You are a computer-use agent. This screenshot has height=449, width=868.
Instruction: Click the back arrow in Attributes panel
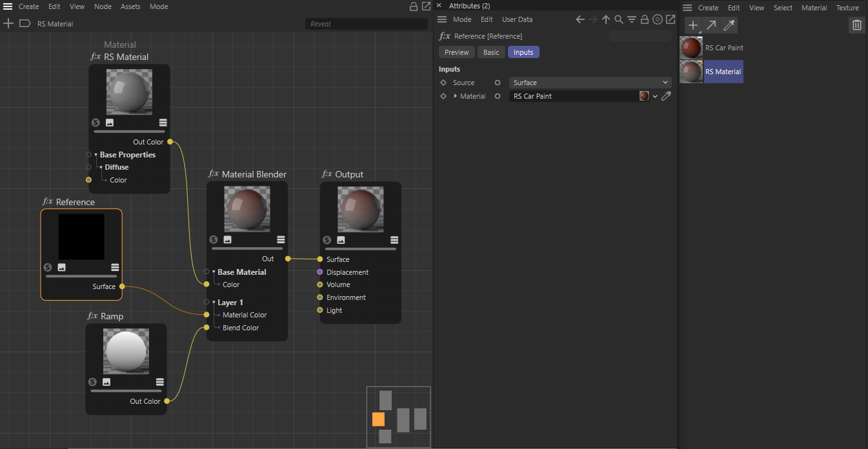(580, 19)
